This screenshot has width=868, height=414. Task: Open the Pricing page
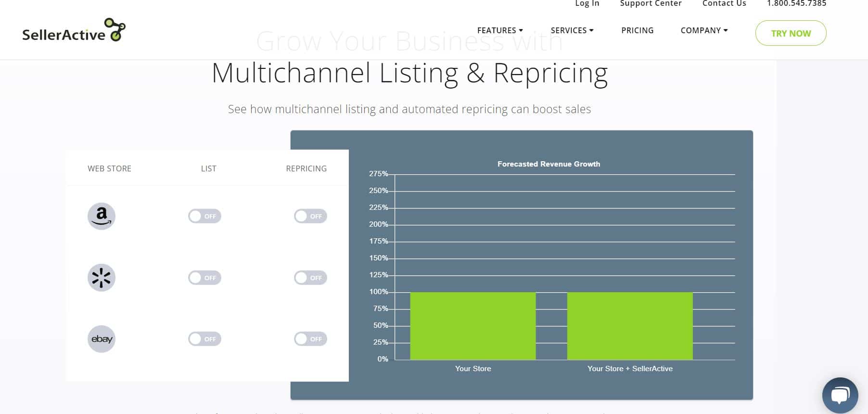[x=638, y=30]
